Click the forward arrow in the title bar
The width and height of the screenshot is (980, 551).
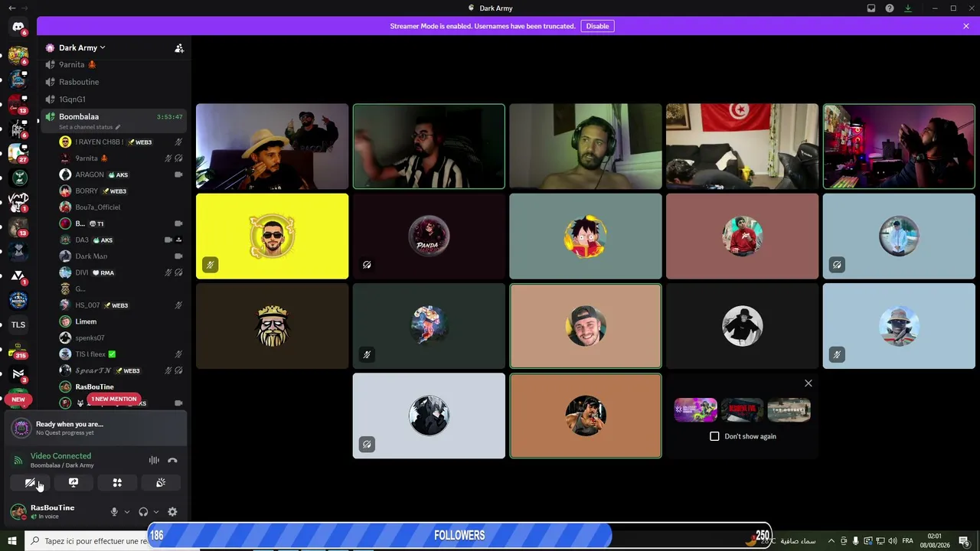[26, 8]
